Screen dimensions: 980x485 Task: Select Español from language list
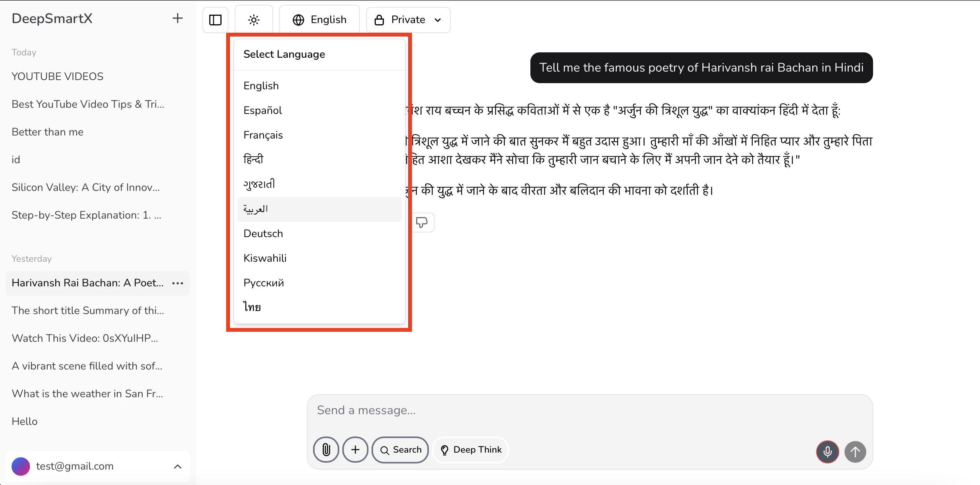tap(263, 110)
